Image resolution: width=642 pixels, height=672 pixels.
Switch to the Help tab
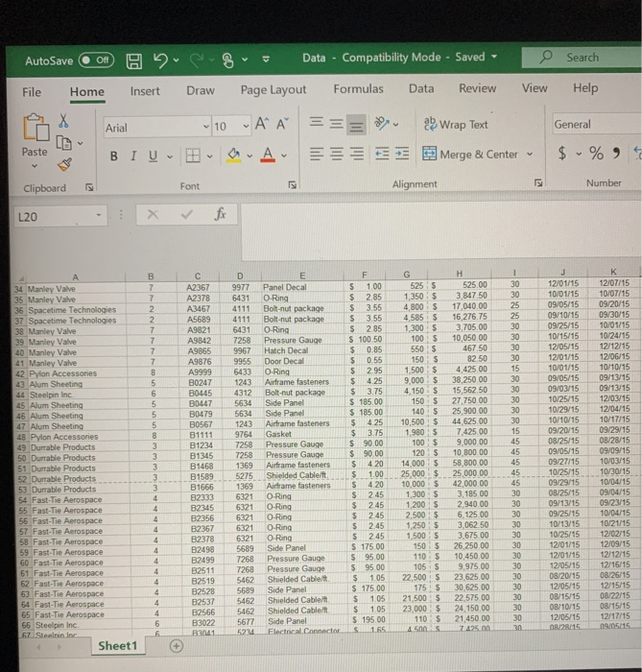tap(585, 88)
